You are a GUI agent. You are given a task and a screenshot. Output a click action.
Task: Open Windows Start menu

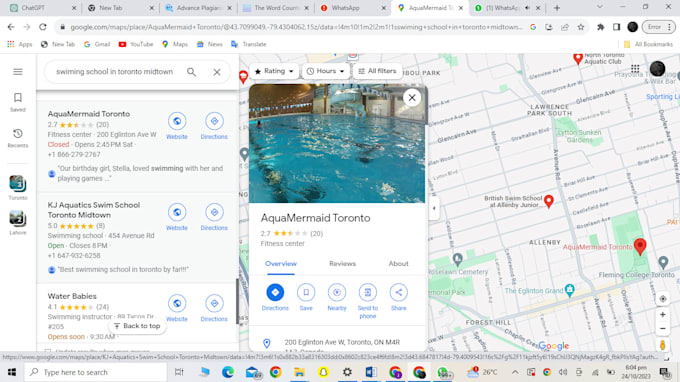tap(12, 372)
